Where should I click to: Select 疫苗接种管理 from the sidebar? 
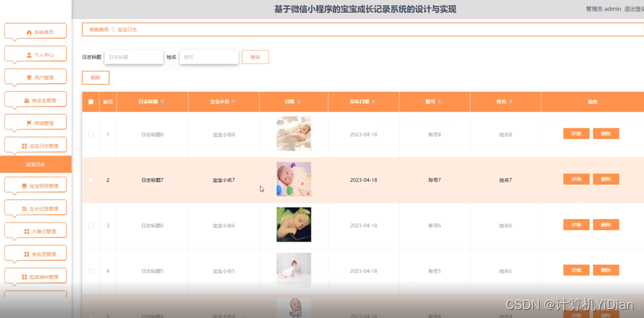[35, 277]
